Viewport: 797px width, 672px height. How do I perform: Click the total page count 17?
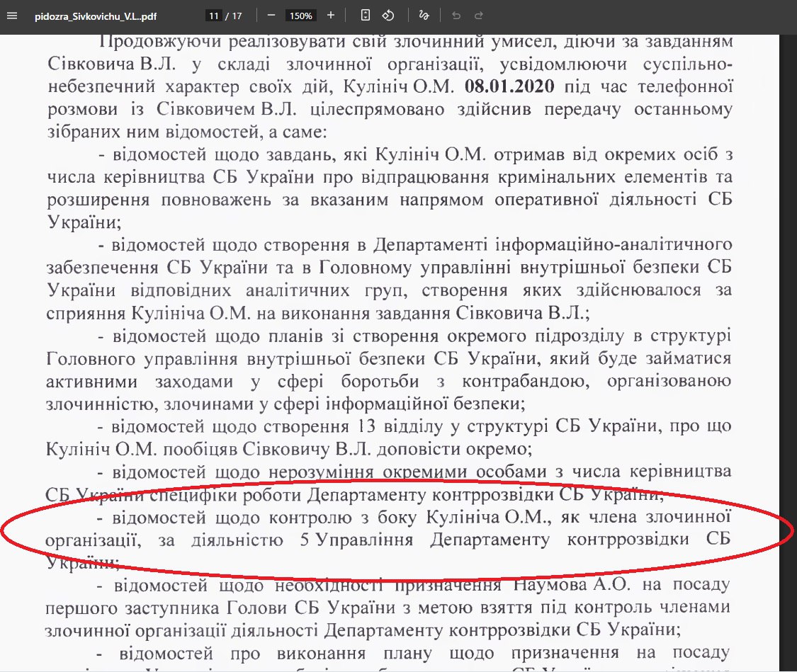[x=236, y=16]
